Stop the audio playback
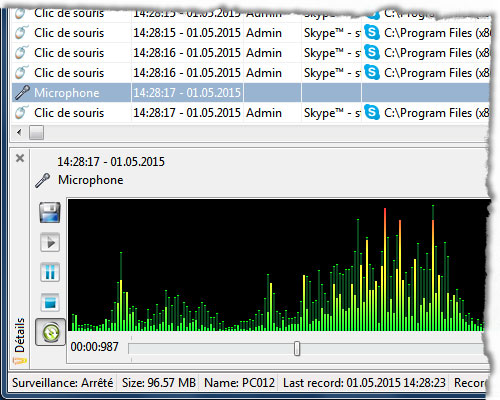This screenshot has width=500, height=400. coord(50,303)
